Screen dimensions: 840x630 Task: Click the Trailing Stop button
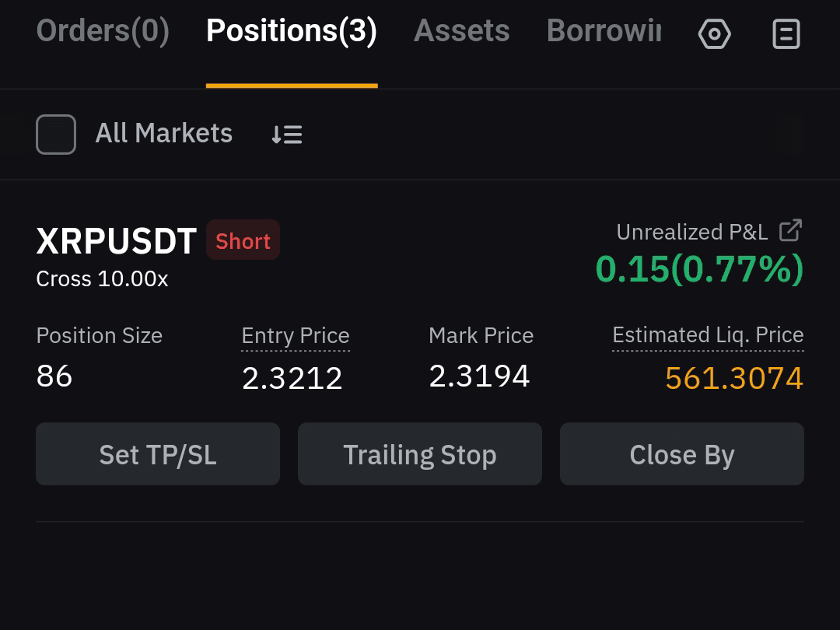420,453
